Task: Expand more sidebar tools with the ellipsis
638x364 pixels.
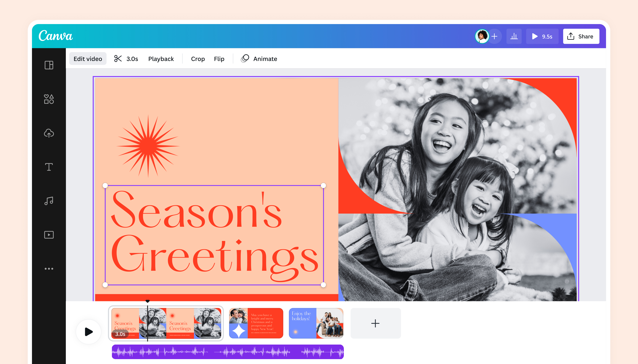Action: point(49,268)
